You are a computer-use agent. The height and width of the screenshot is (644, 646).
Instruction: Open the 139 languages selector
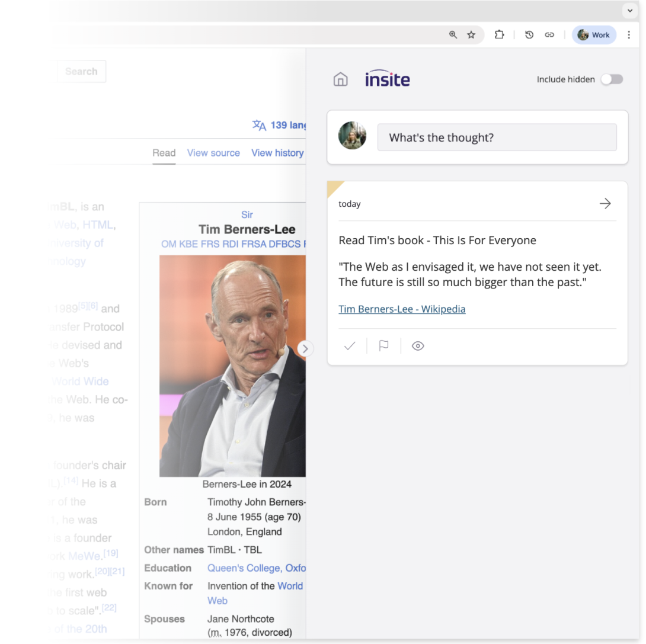(x=279, y=125)
